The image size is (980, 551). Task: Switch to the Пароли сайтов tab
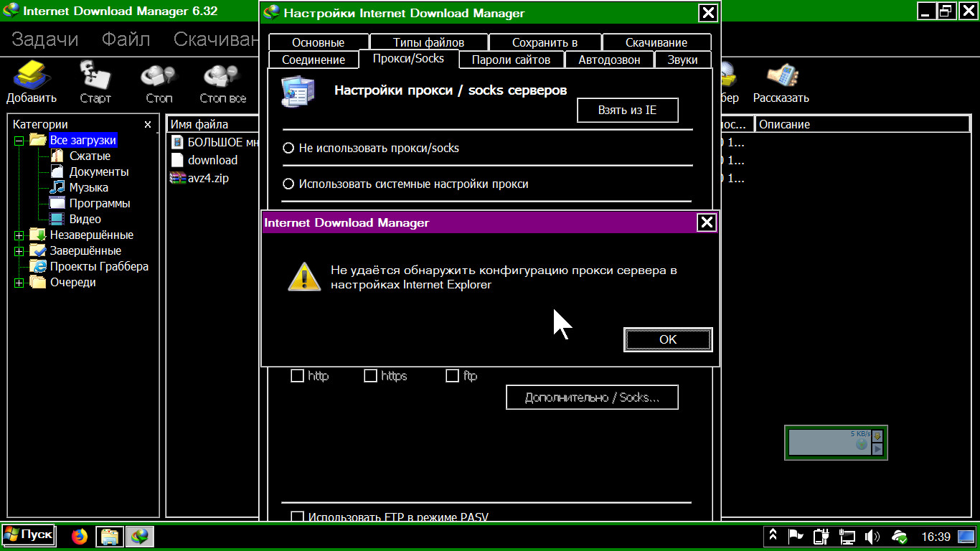coord(511,60)
